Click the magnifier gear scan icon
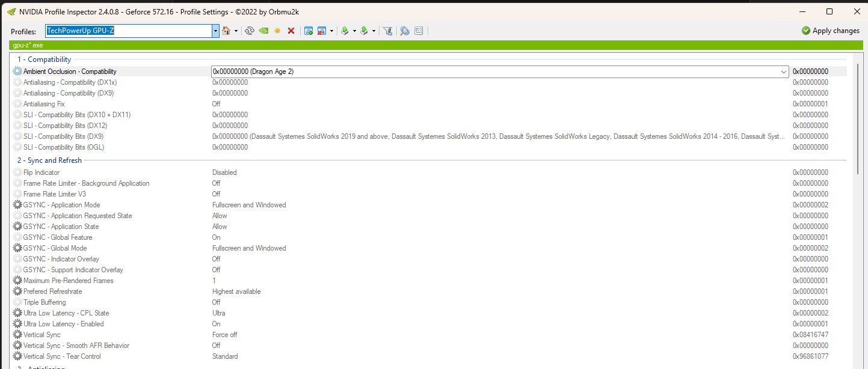Screen dimensions: 868x369 405,31
